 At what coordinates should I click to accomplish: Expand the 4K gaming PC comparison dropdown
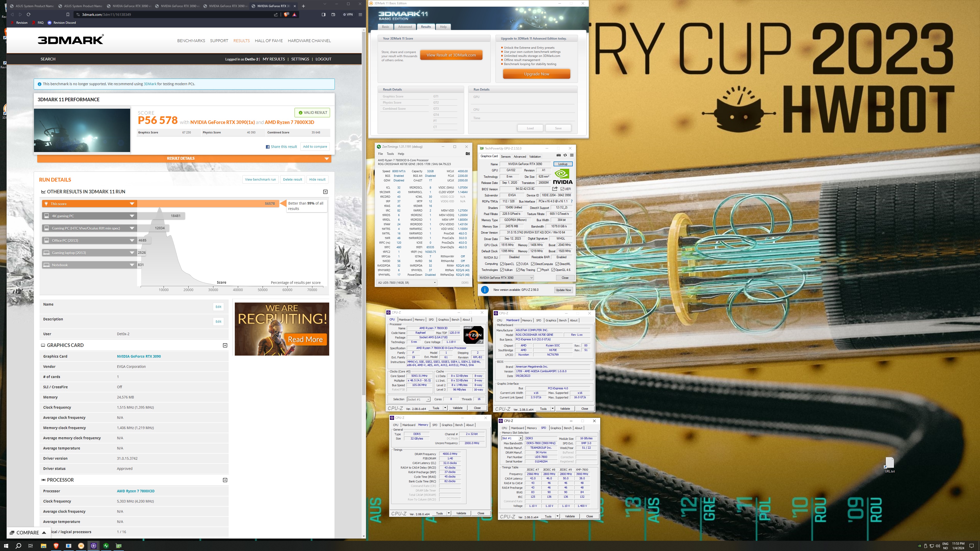tap(132, 216)
